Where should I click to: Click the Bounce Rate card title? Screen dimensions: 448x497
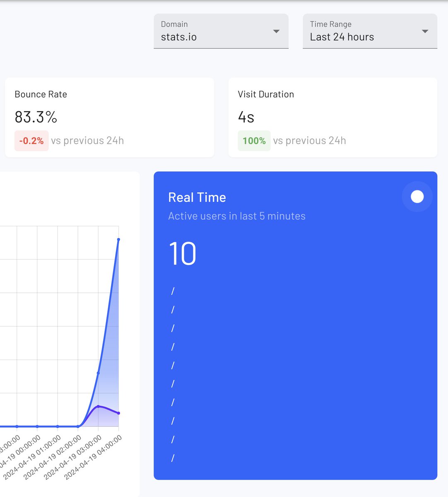click(41, 94)
